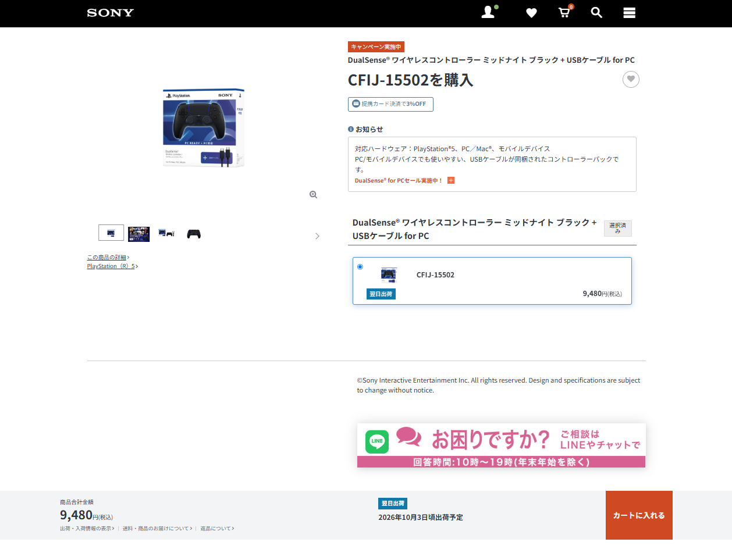Click the card icon in 3%OFF badge
732x560 pixels.
point(356,104)
